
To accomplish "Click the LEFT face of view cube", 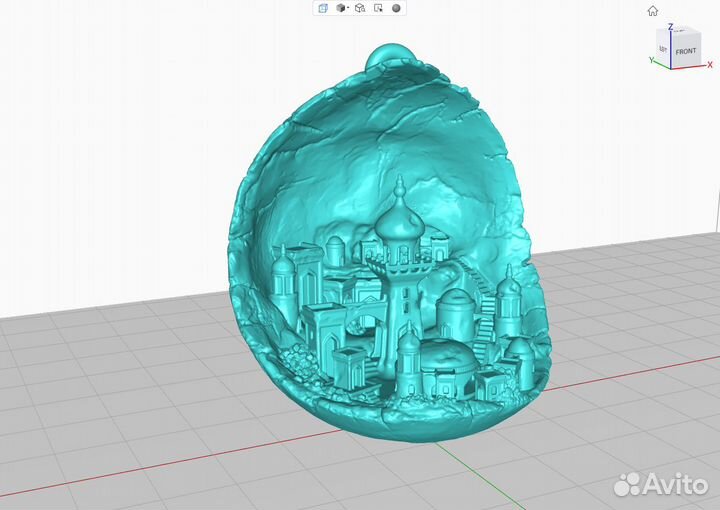I will [x=663, y=48].
